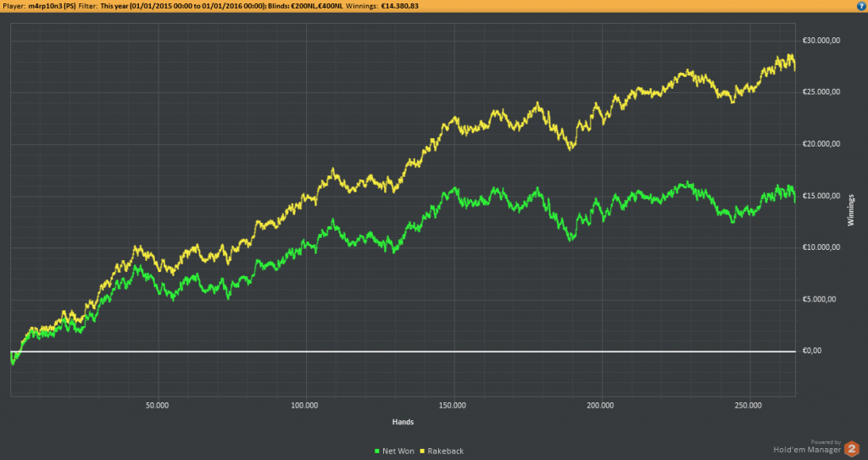Click the Hold'em Manager brand text
868x460 pixels.
click(x=807, y=450)
